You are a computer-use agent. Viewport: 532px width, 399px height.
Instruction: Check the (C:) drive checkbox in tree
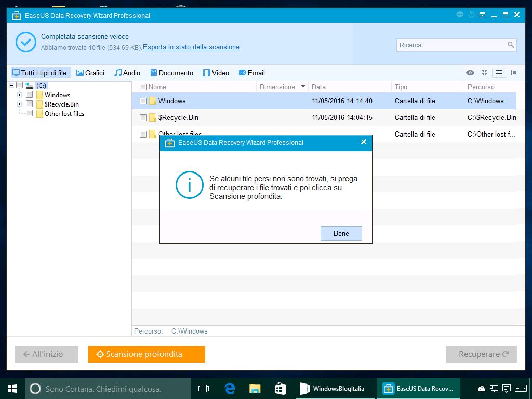coord(19,85)
